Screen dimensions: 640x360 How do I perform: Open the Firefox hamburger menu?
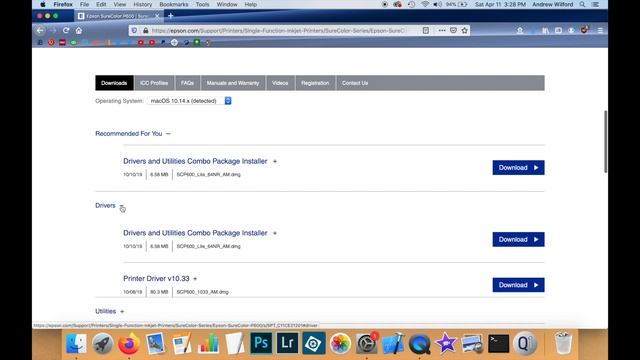click(600, 31)
